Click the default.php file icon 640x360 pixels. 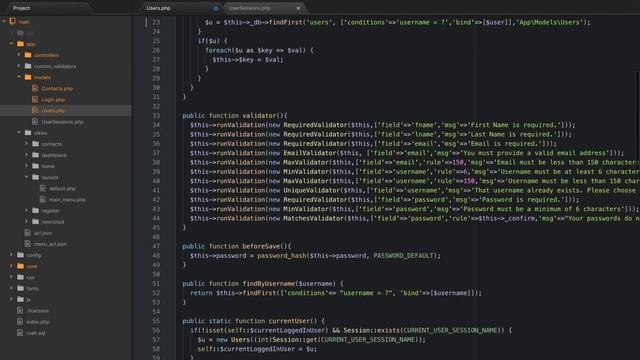[x=43, y=188]
